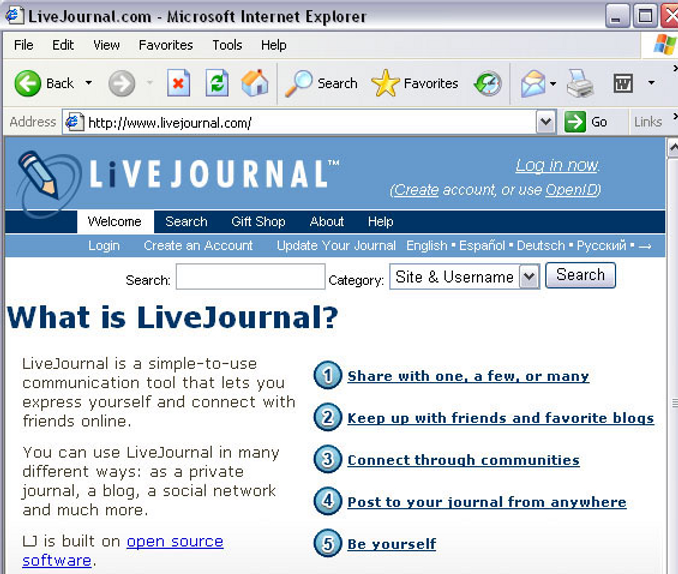
Task: Click the more languages arrow
Action: 645,246
